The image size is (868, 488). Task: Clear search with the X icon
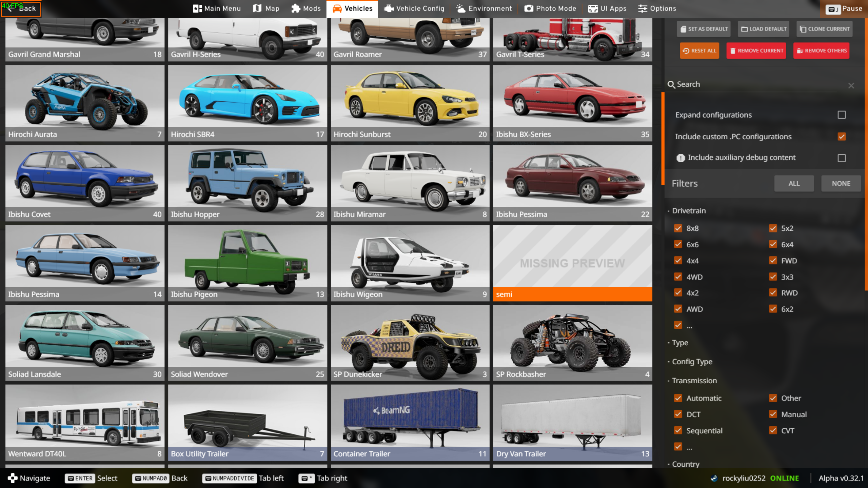point(851,85)
